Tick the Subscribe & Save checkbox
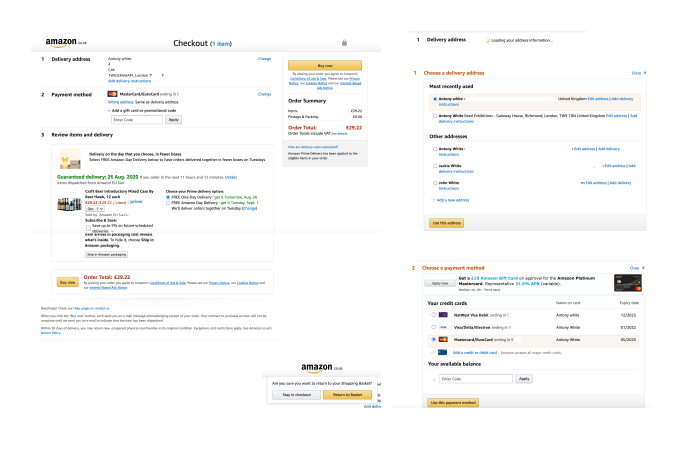This screenshot has height=459, width=700. pyautogui.click(x=89, y=228)
